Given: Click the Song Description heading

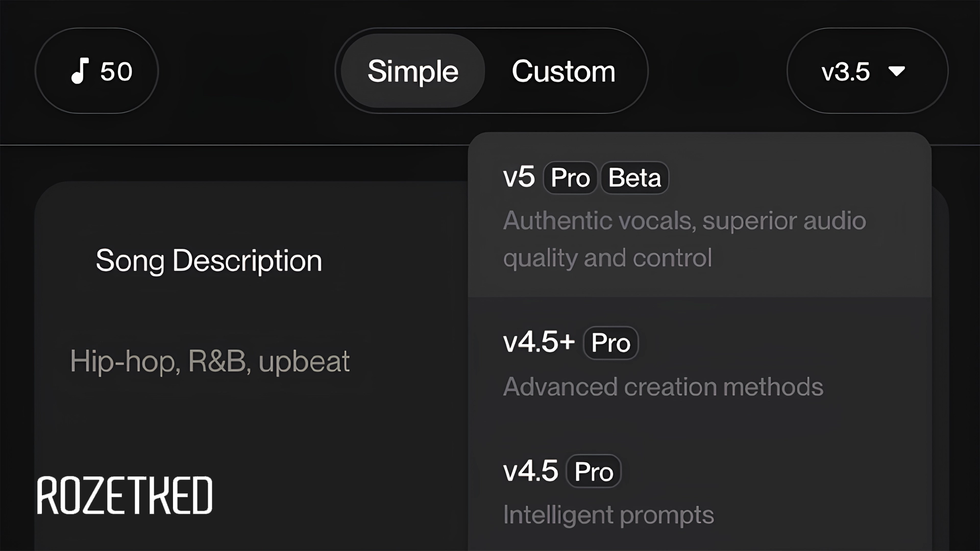Looking at the screenshot, I should pos(209,261).
